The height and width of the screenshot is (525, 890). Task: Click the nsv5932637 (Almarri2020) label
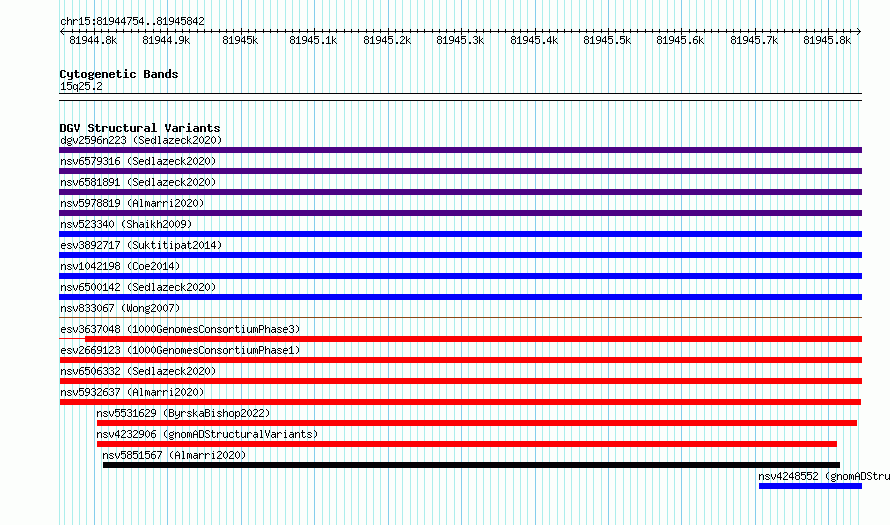132,392
